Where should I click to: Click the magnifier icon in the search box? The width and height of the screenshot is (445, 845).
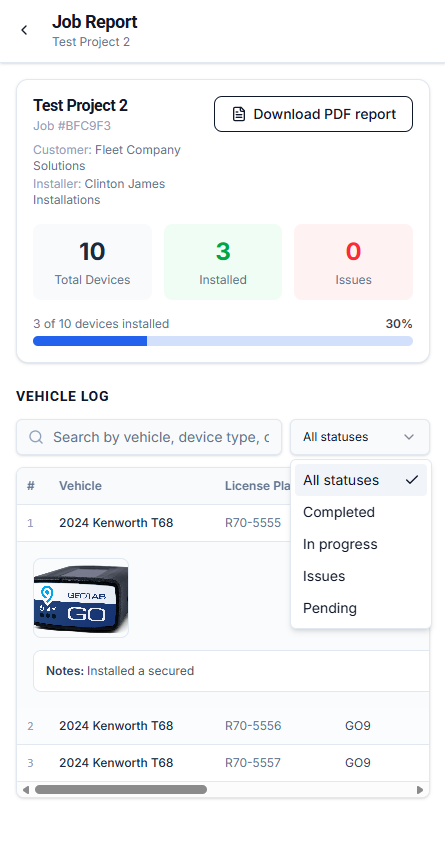point(36,437)
